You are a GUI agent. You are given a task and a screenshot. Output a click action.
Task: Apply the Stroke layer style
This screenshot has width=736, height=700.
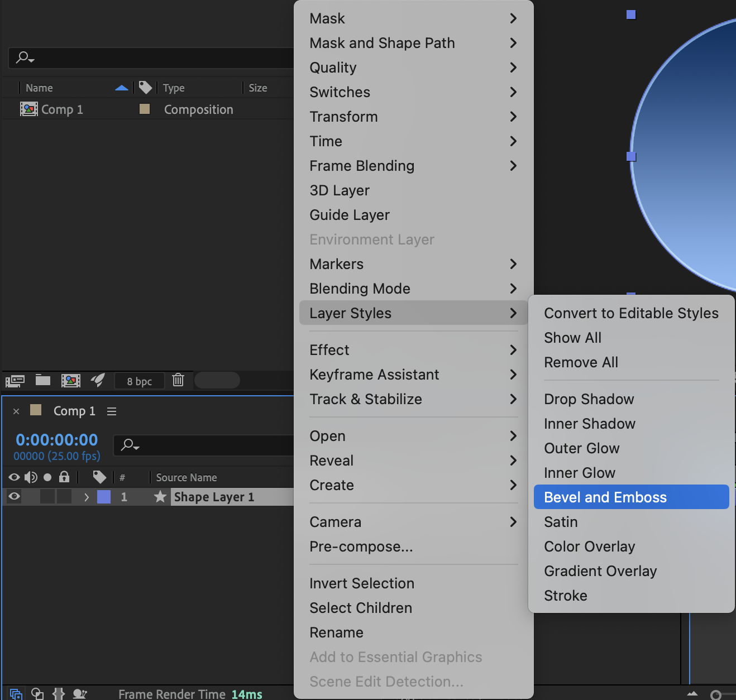(x=632, y=596)
